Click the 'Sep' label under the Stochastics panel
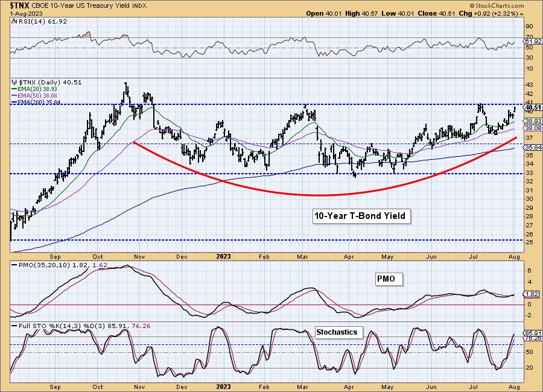The width and height of the screenshot is (543, 392). [x=55, y=387]
